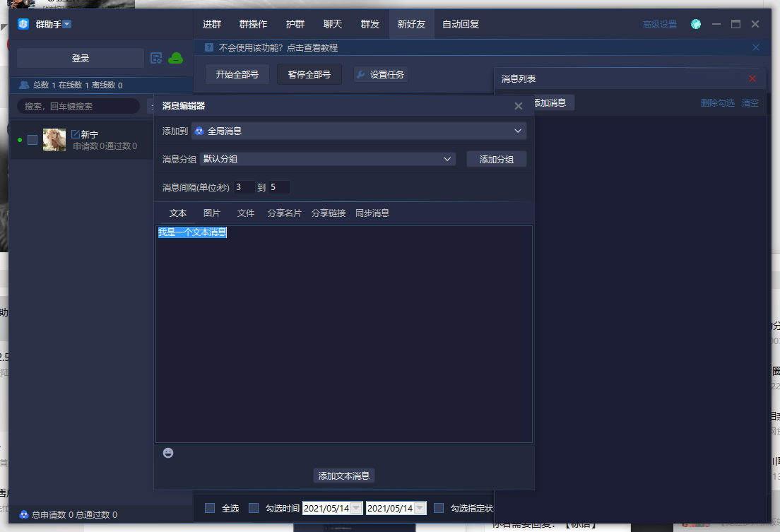Select the 文件 message type tab
The width and height of the screenshot is (780, 532).
point(246,213)
